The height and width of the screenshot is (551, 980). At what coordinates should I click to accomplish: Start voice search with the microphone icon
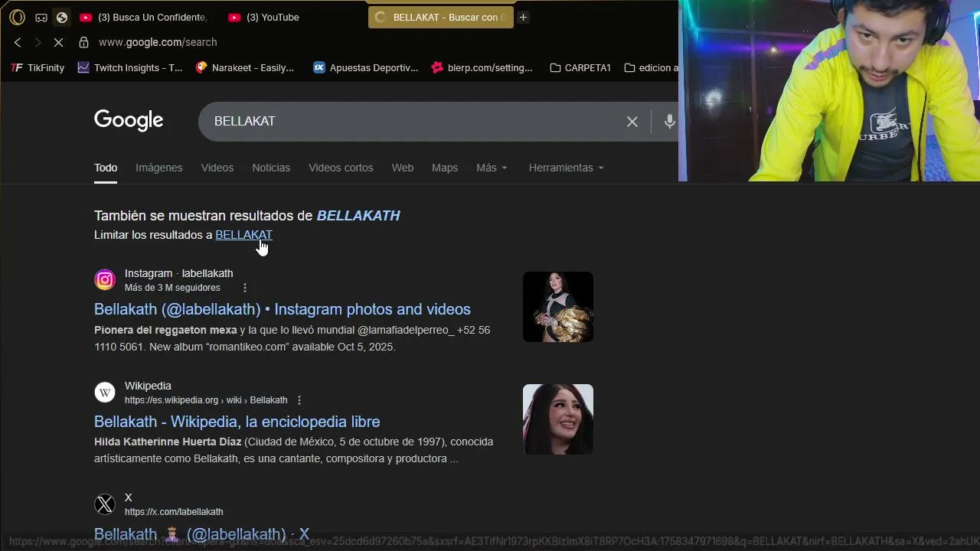tap(669, 121)
